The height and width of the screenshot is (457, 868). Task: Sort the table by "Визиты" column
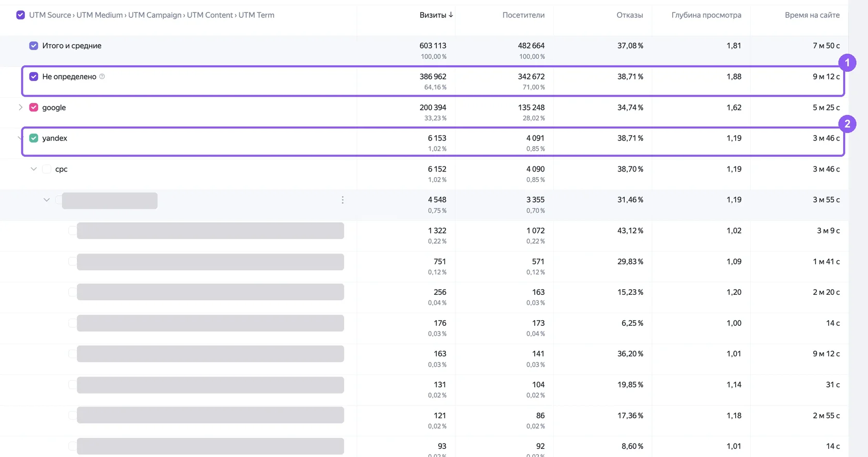[433, 15]
